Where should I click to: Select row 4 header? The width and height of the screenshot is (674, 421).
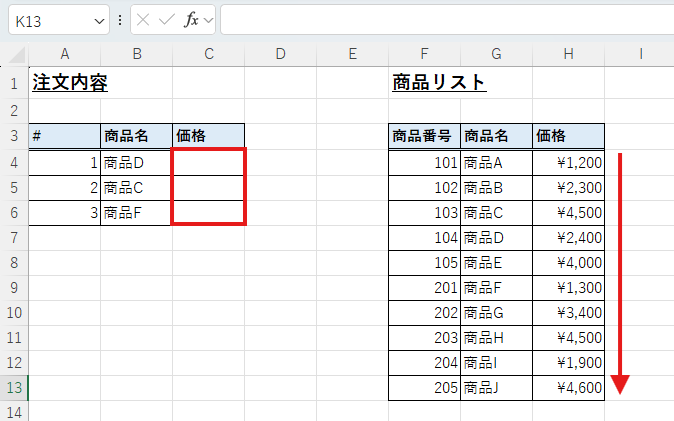14,162
